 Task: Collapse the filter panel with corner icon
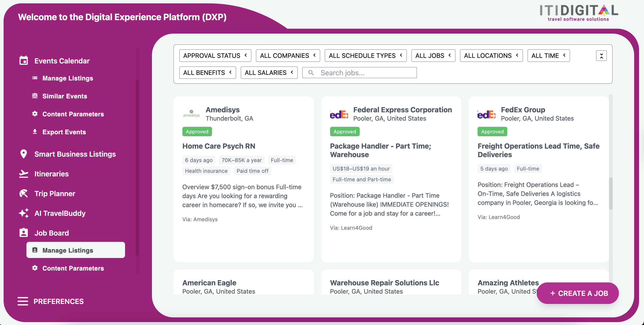point(601,56)
